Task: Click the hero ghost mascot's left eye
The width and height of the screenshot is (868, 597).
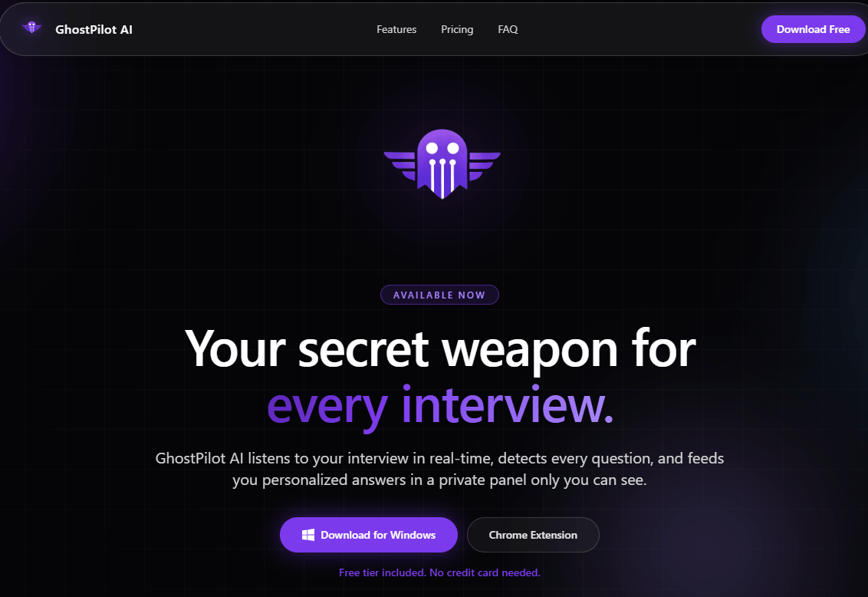Action: 432,148
